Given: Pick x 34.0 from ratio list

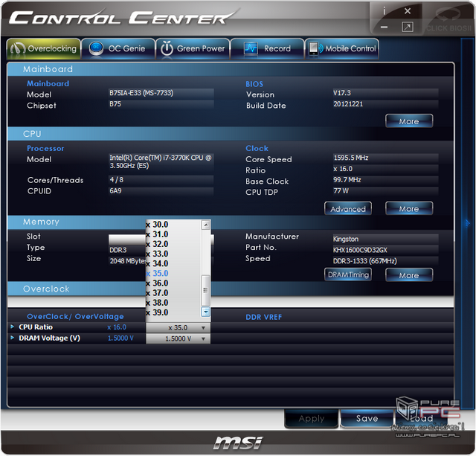Looking at the screenshot, I should 173,263.
